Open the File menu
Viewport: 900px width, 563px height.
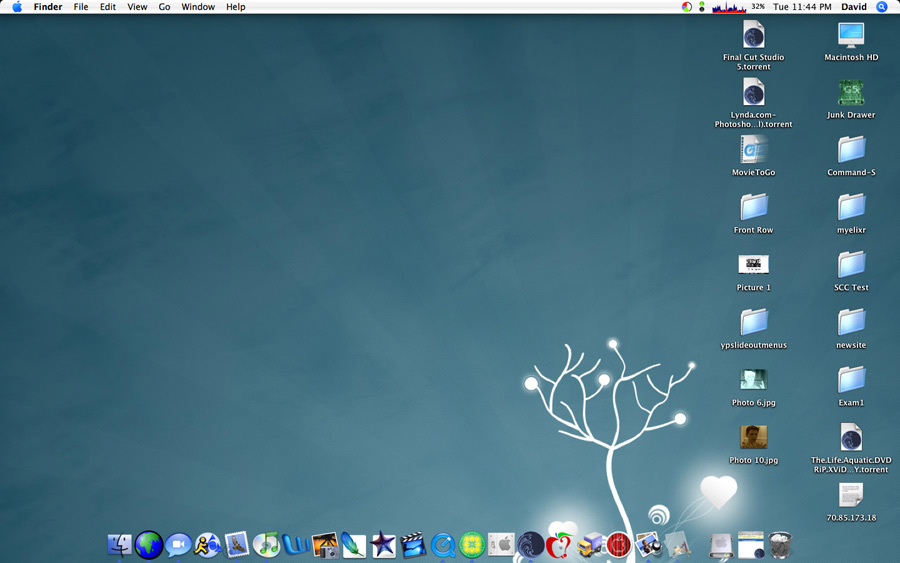point(81,7)
